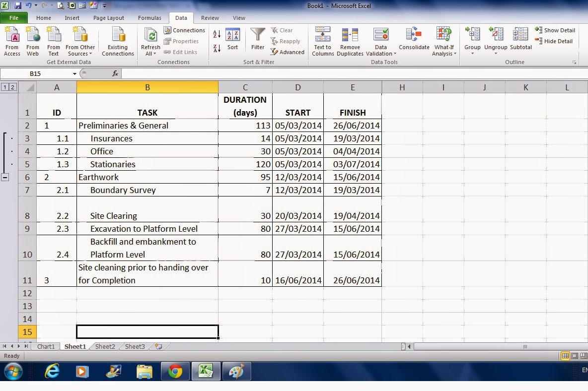Screen dimensions: 588x391
Task: Switch to the View ribbon tab
Action: [239, 18]
